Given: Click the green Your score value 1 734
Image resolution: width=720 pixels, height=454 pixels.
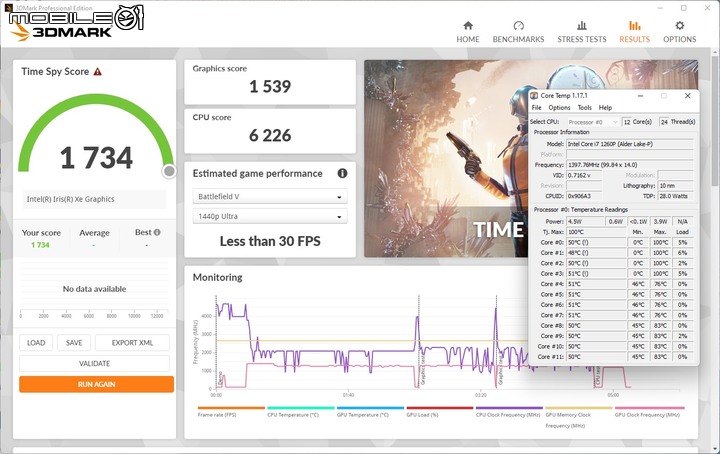Looking at the screenshot, I should coord(40,245).
